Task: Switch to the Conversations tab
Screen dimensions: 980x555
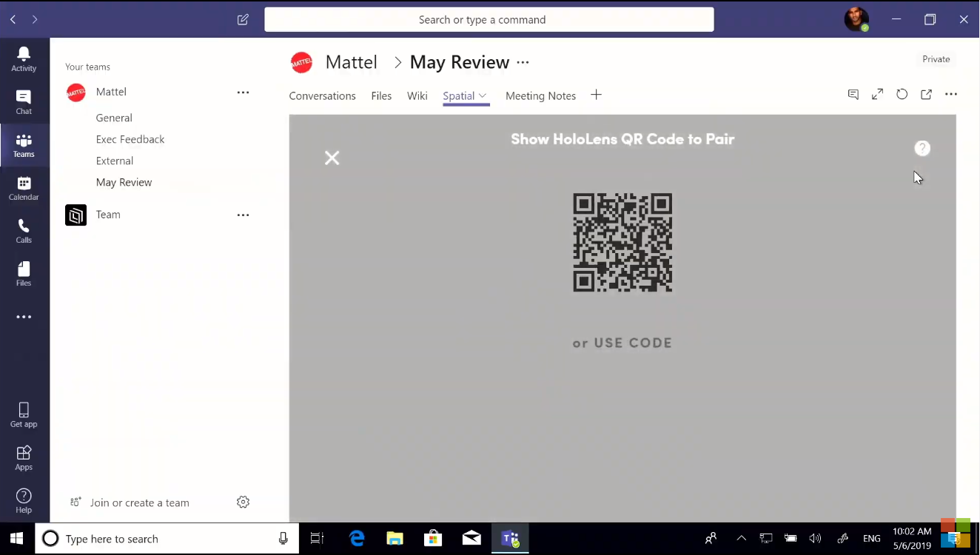Action: (x=322, y=95)
